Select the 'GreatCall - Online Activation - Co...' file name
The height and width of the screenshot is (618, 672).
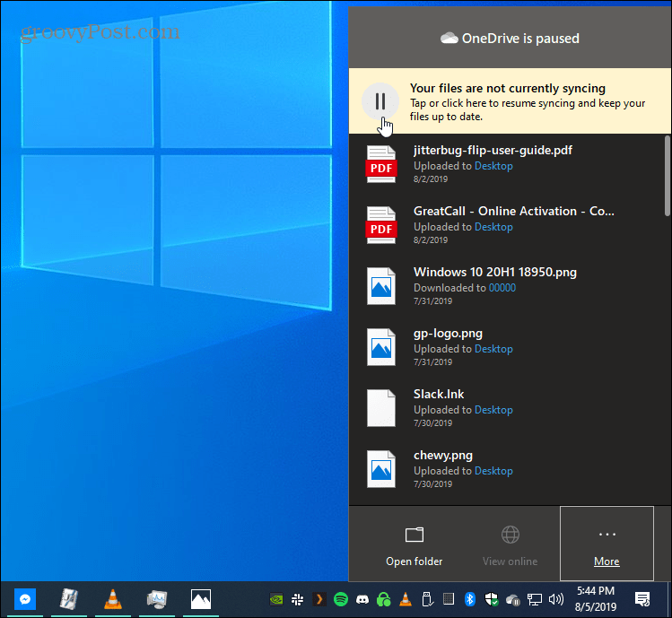(514, 212)
